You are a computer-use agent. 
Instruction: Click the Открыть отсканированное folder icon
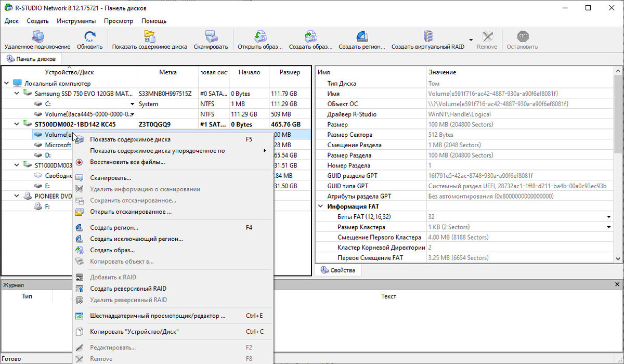coord(79,212)
